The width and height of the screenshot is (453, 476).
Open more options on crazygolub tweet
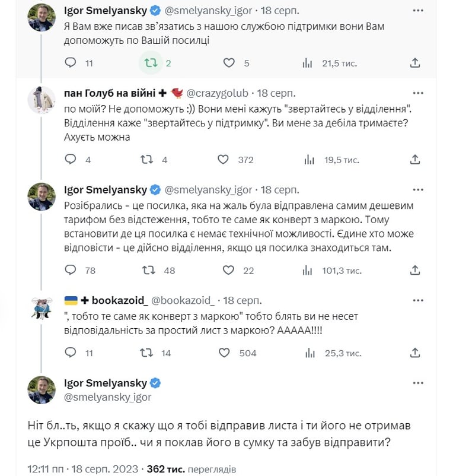(418, 93)
